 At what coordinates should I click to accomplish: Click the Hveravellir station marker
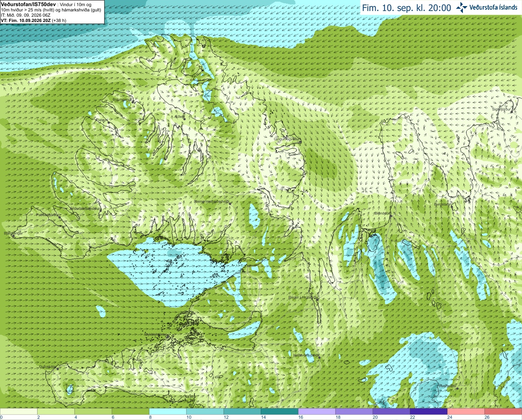pos(456,388)
